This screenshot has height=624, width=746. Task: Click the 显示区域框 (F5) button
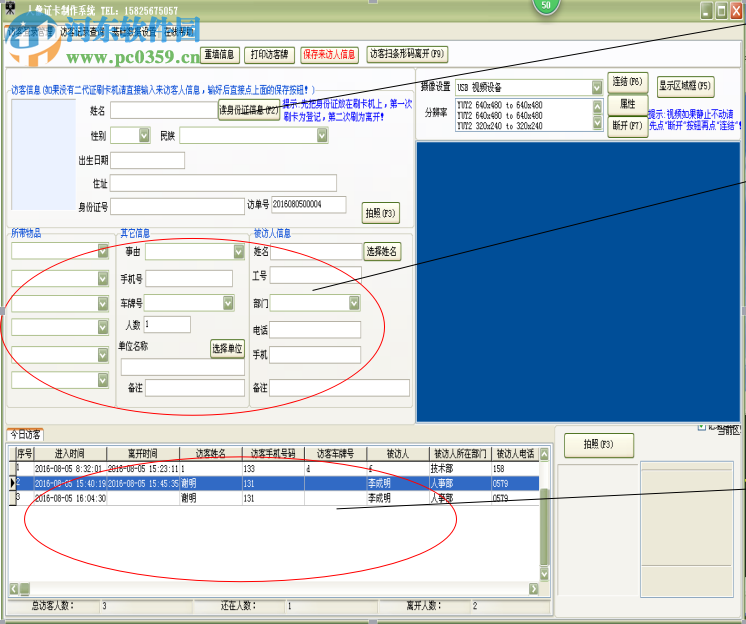(x=686, y=86)
